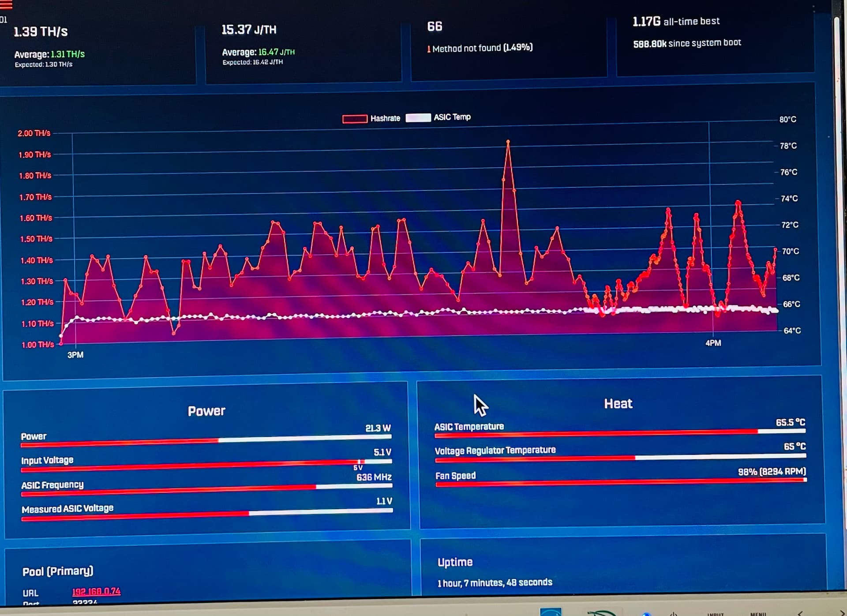The image size is (847, 616).
Task: Click the 65.5 °C ASIC temperature value
Action: (791, 422)
